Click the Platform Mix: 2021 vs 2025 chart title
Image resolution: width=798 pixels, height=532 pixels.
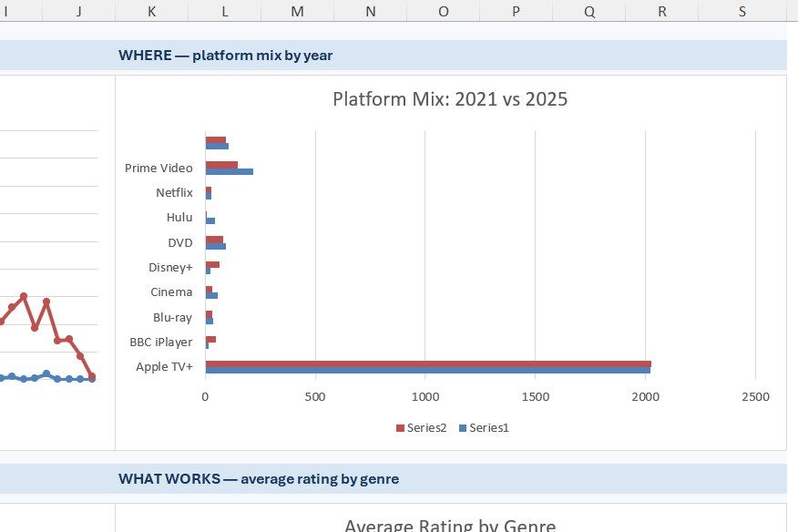(450, 98)
